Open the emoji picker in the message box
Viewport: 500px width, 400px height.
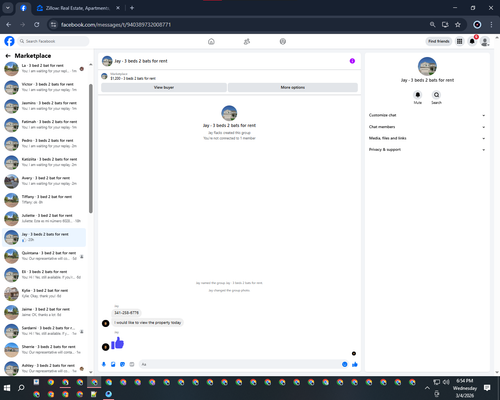point(345,364)
